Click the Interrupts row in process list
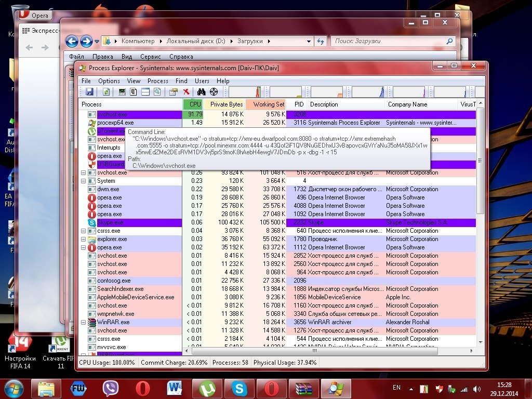The image size is (532, 399). 109,148
